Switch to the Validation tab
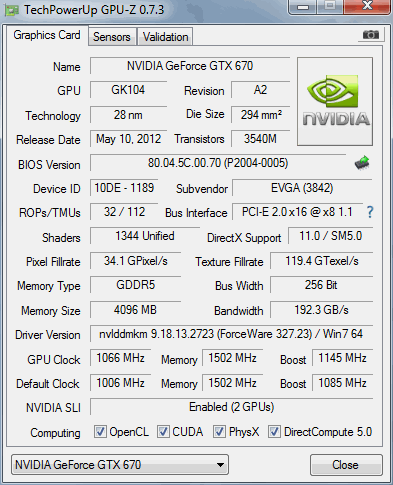This screenshot has height=485, width=393. pyautogui.click(x=165, y=37)
